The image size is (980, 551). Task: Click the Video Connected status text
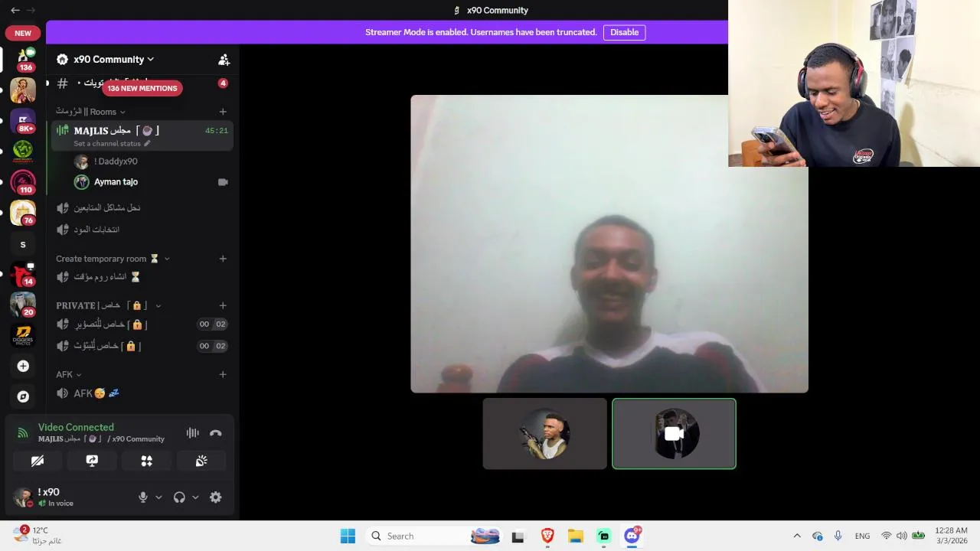pyautogui.click(x=76, y=427)
